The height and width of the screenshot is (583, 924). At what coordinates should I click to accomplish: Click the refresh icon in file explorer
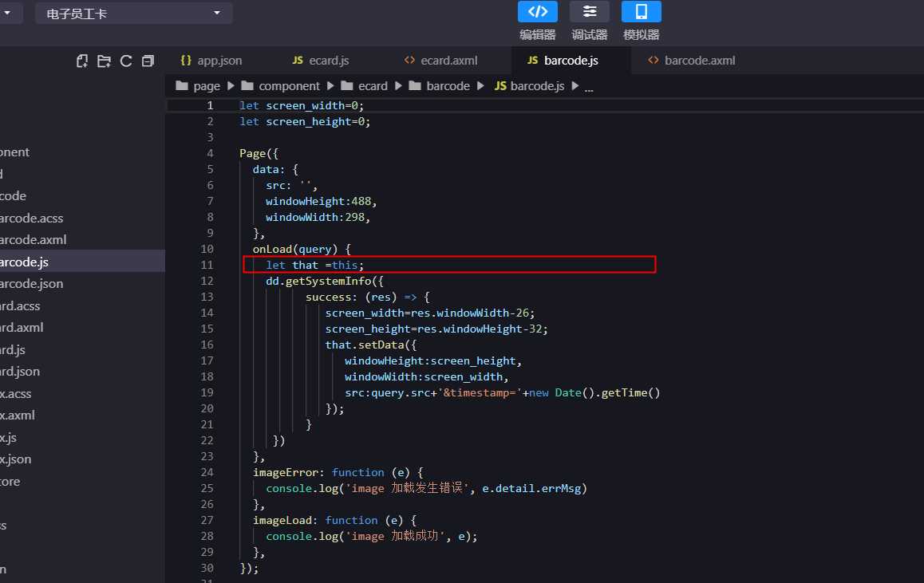point(126,61)
